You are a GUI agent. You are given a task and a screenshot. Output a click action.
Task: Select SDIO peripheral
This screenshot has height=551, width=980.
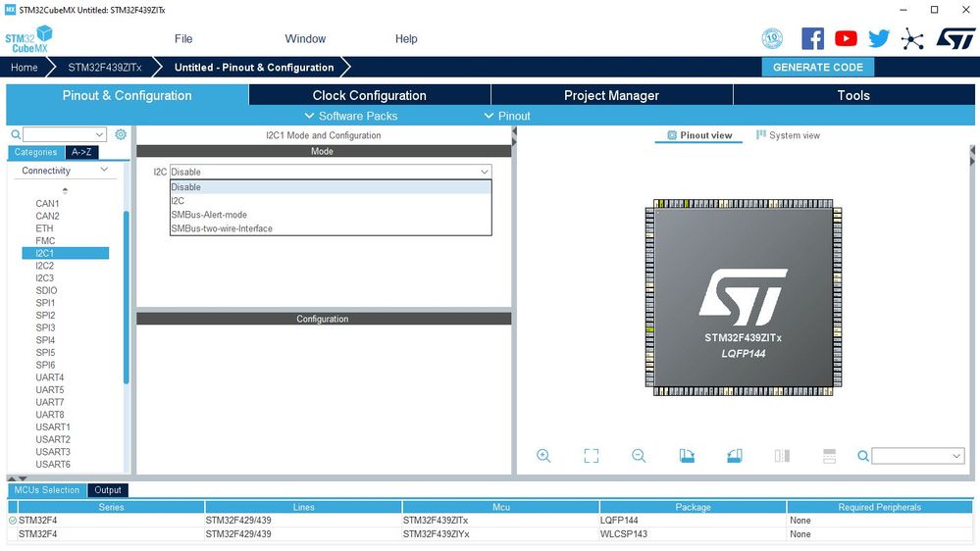(46, 290)
